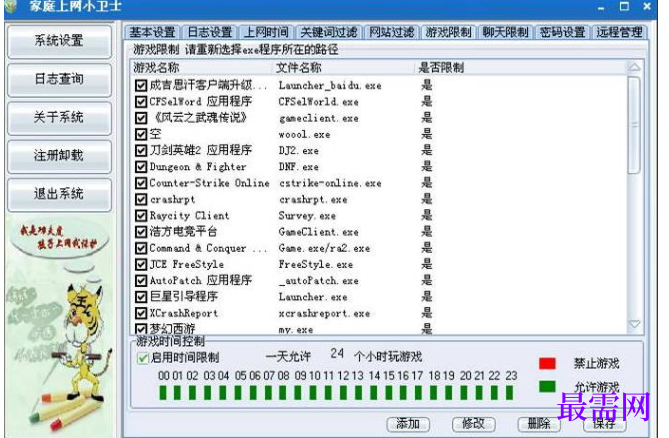Select the 网站过滤 tab
The height and width of the screenshot is (438, 669).
(x=392, y=32)
